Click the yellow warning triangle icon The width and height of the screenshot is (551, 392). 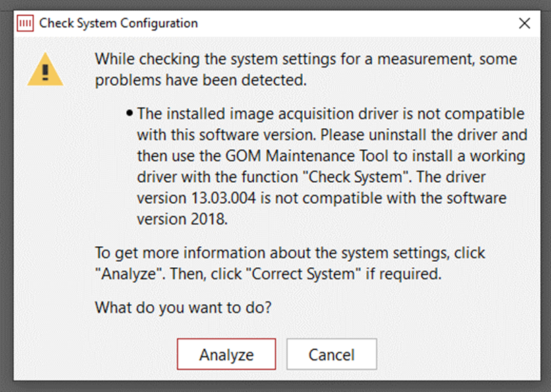(x=45, y=69)
